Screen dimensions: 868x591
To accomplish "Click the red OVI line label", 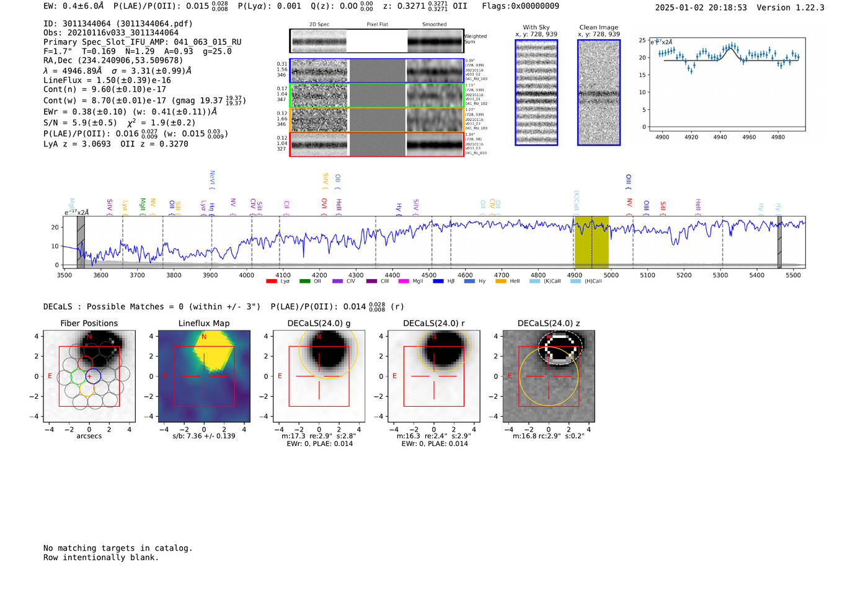I will pyautogui.click(x=324, y=207).
